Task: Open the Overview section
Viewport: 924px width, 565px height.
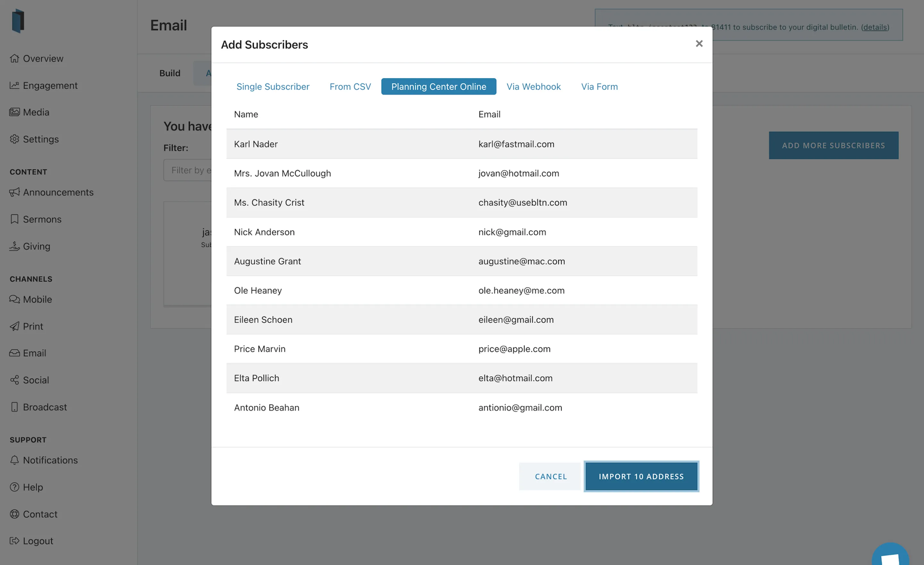Action: tap(43, 58)
